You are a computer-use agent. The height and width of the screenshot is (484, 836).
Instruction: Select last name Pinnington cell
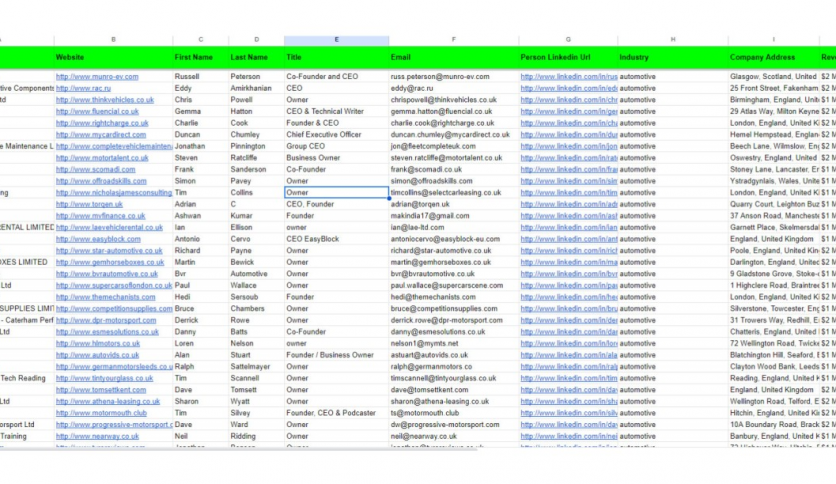tap(256, 147)
